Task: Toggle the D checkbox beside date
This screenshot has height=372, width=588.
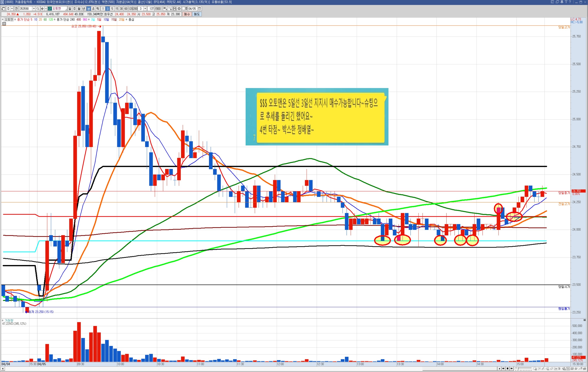Action: pyautogui.click(x=184, y=8)
